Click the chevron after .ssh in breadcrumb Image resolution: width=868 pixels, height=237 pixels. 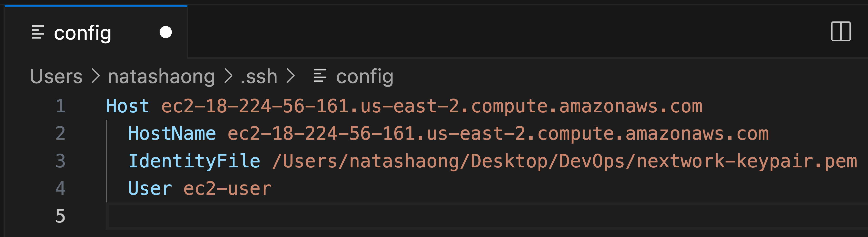click(x=291, y=76)
